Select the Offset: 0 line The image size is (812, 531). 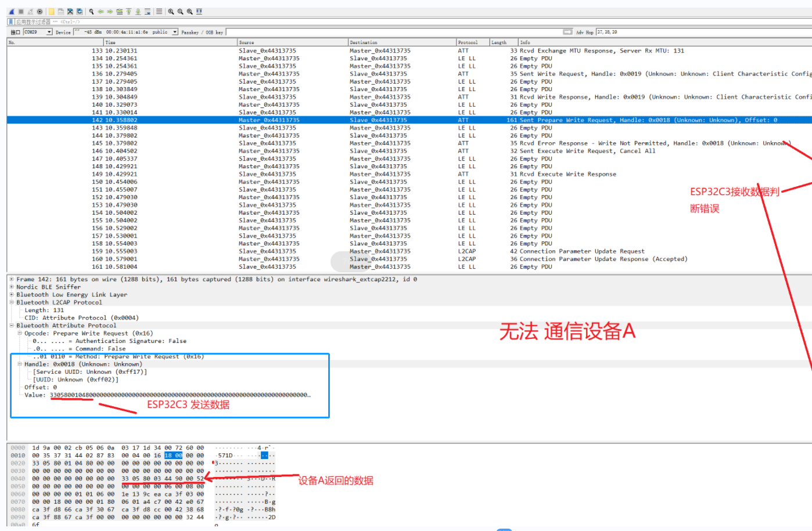click(x=41, y=387)
